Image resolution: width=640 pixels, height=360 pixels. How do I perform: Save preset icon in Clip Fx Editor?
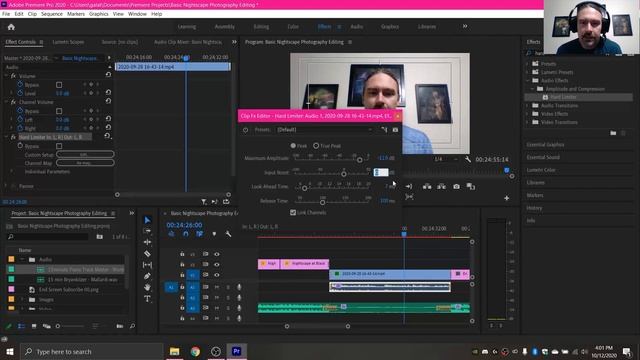[x=384, y=130]
